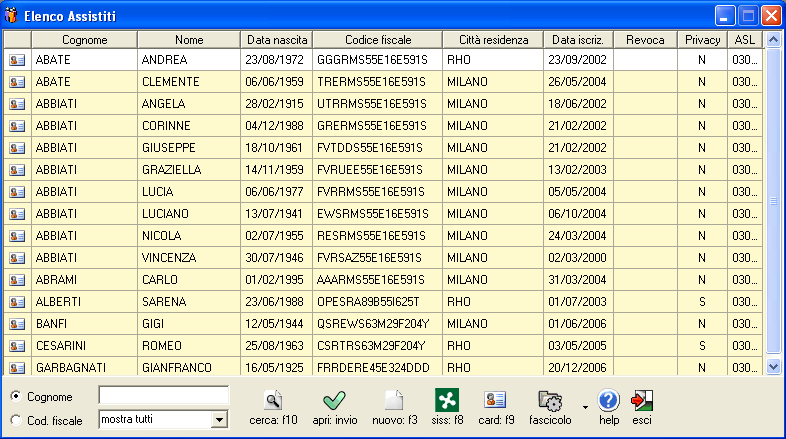Image resolution: width=786 pixels, height=439 pixels.
Task: Create new record with nuovo icon
Action: pos(393,400)
